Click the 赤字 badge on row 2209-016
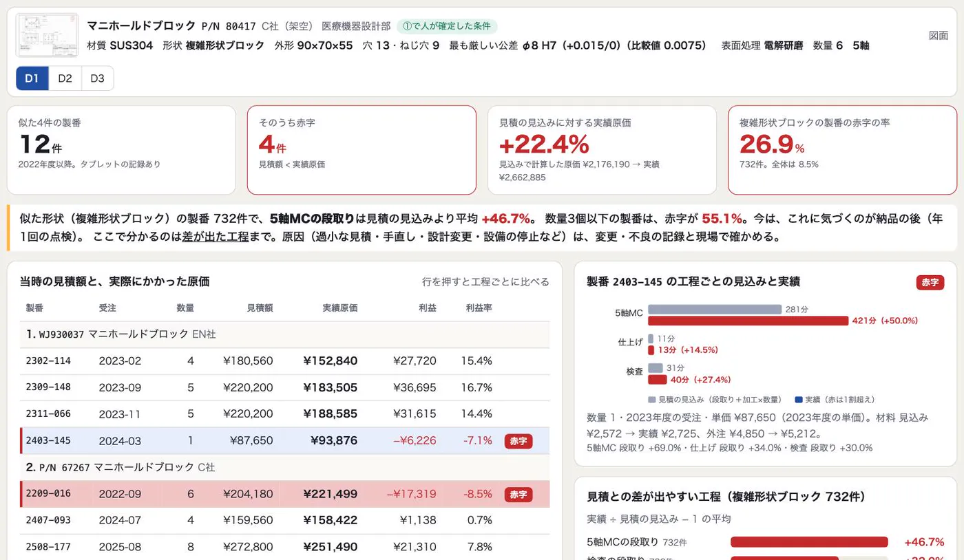Screen dimensions: 964x560 [x=518, y=495]
